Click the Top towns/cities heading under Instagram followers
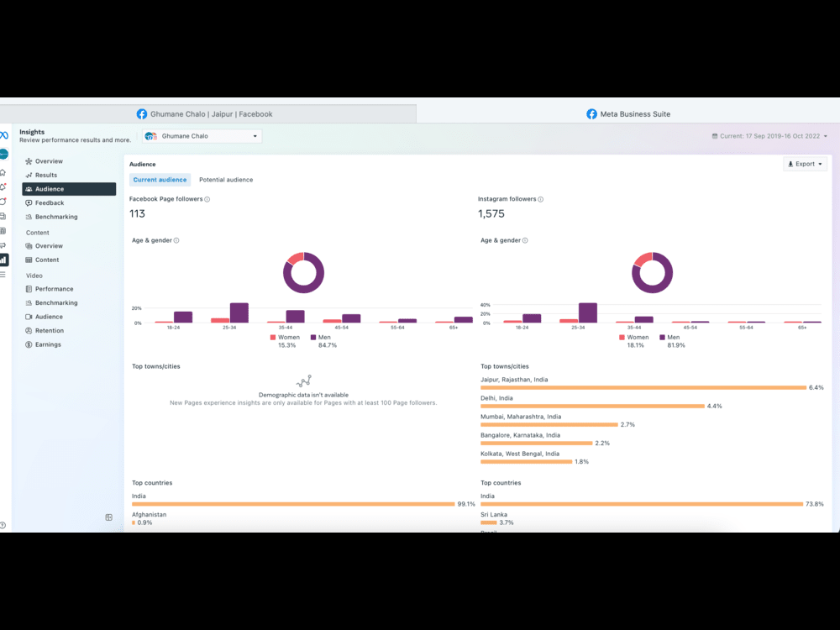 point(505,366)
